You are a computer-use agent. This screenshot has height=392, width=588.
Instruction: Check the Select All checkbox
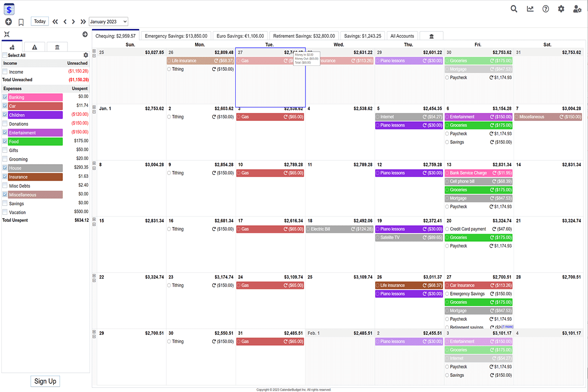click(x=5, y=55)
